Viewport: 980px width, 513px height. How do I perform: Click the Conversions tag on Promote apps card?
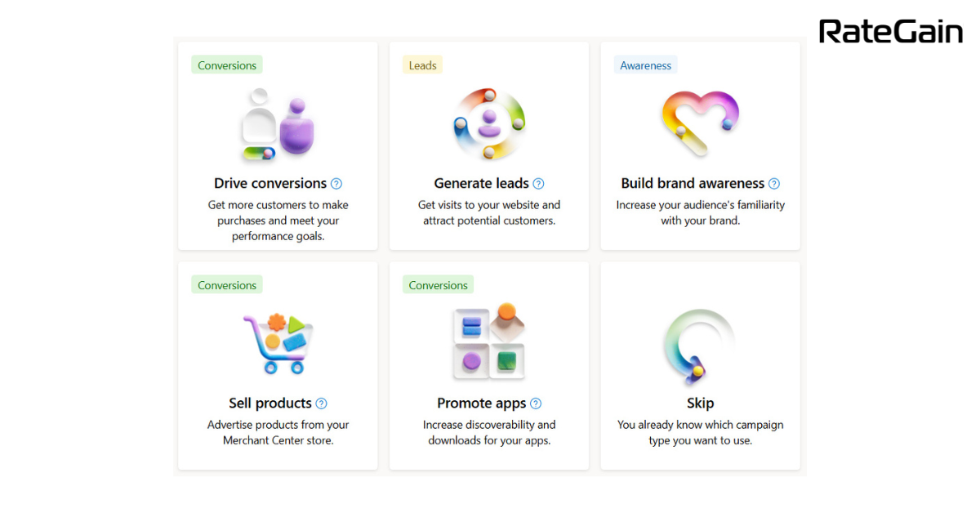pos(439,285)
